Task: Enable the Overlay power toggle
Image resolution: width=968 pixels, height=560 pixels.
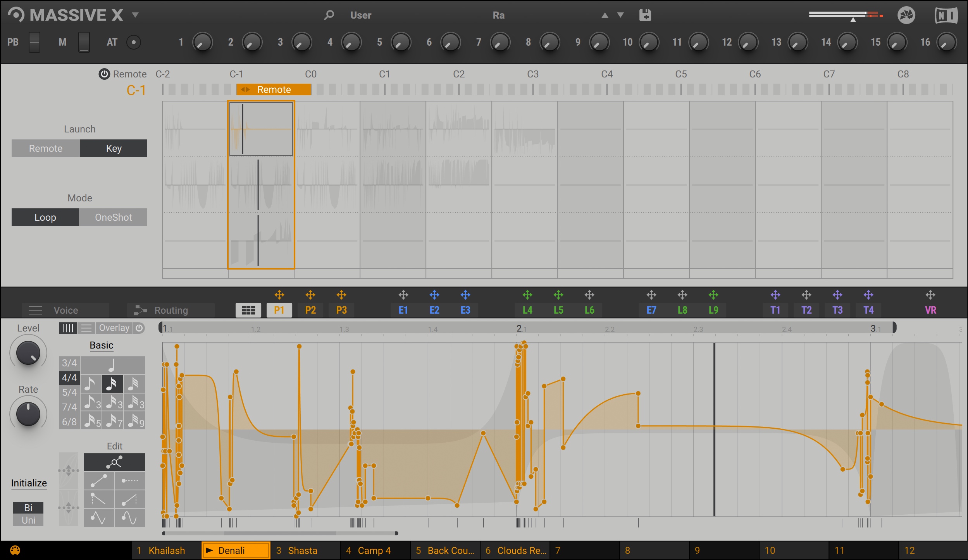Action: (140, 328)
